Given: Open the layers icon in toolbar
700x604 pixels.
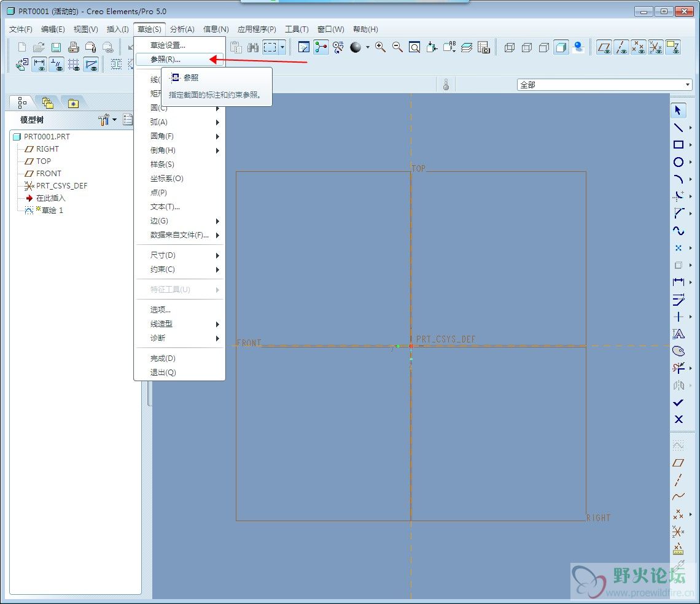Looking at the screenshot, I should [x=467, y=47].
